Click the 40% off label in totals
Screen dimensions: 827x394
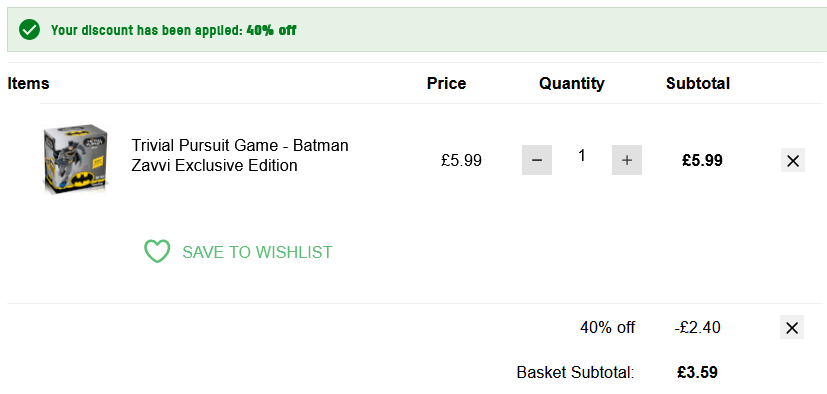608,328
